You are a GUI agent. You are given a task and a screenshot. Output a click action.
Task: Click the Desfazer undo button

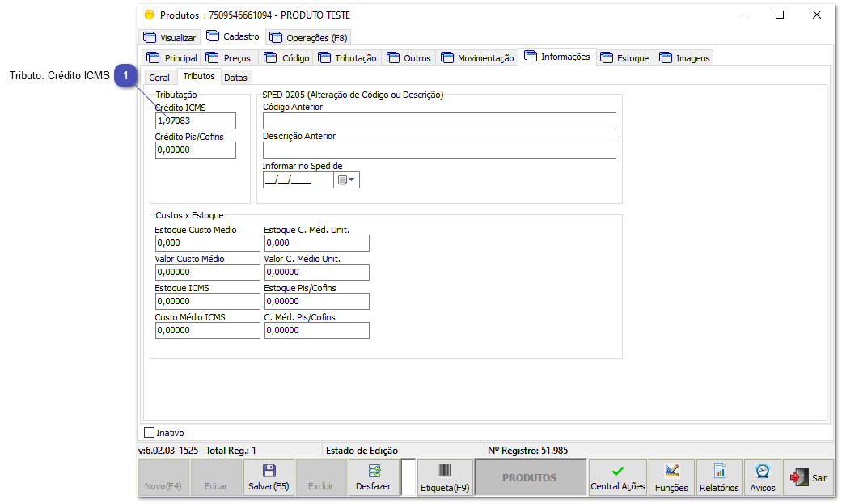pyautogui.click(x=374, y=477)
